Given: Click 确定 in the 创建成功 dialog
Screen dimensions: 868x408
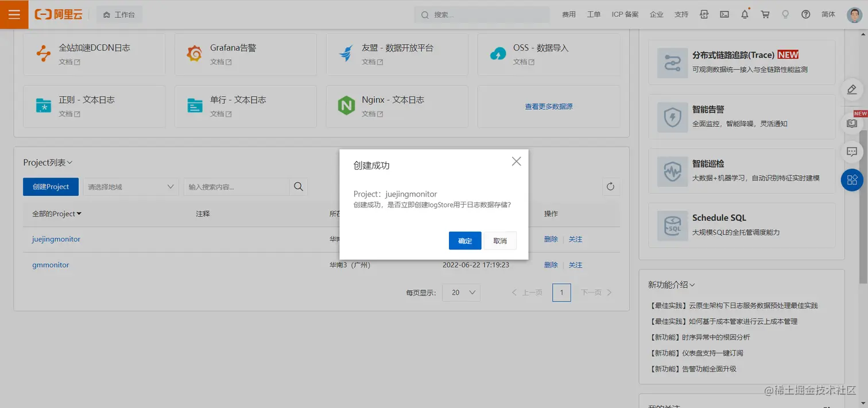Looking at the screenshot, I should pyautogui.click(x=465, y=241).
